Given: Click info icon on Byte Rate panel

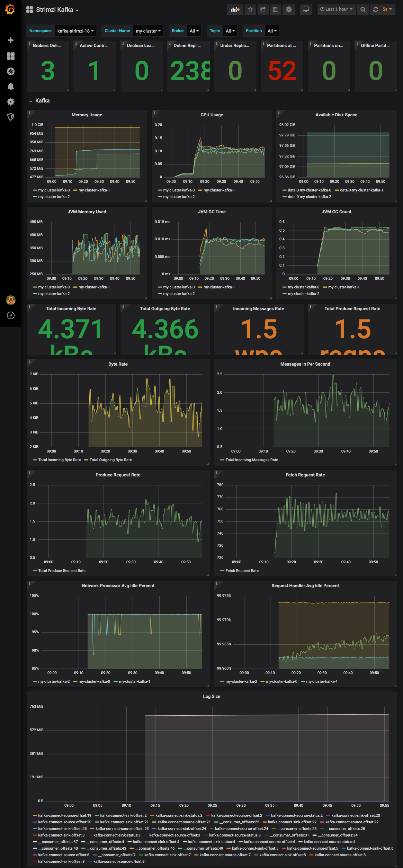Looking at the screenshot, I should [x=29, y=362].
